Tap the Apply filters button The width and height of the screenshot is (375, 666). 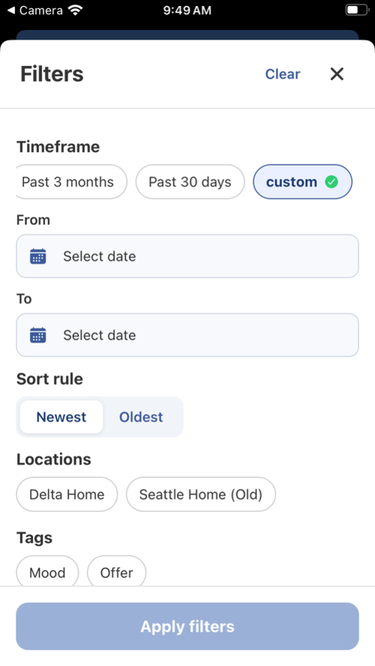click(187, 626)
